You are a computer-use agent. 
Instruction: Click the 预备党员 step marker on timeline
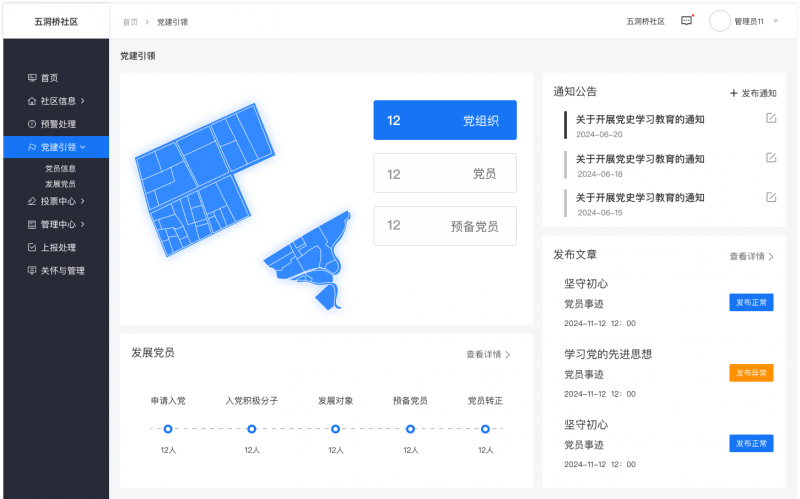coord(410,429)
